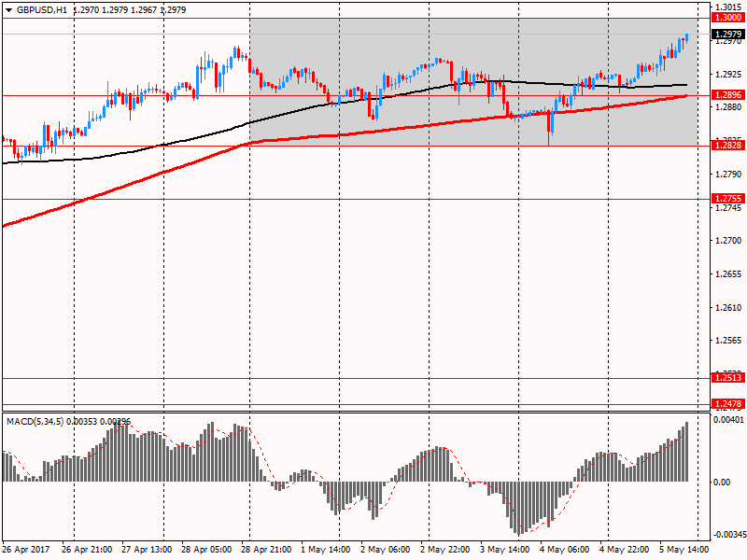Select the 4 May 06:00 time label

click(565, 550)
